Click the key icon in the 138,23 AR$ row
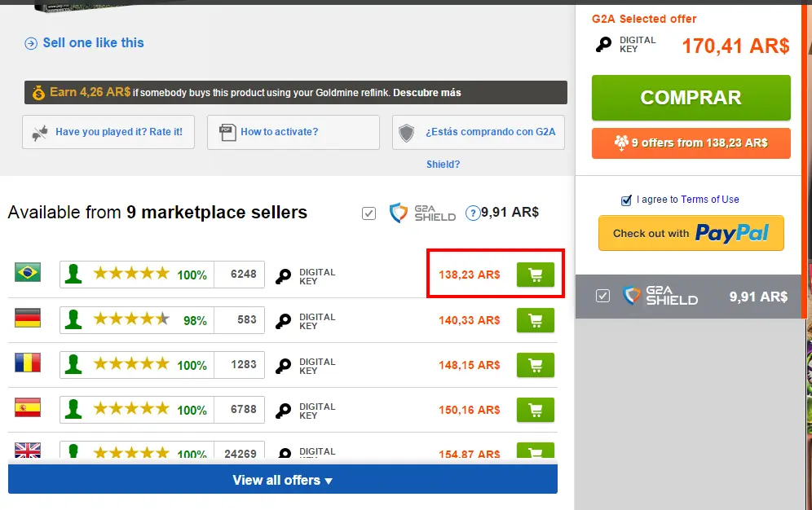Viewport: 812px width, 510px height. pyautogui.click(x=283, y=277)
